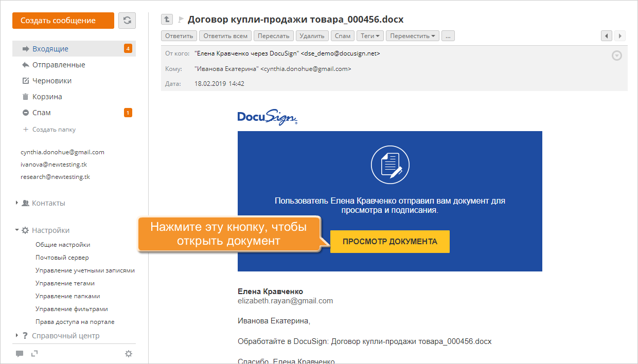Viewport: 638px width, 364px height.
Task: Click the Inbox unread count badge 4
Action: [128, 49]
